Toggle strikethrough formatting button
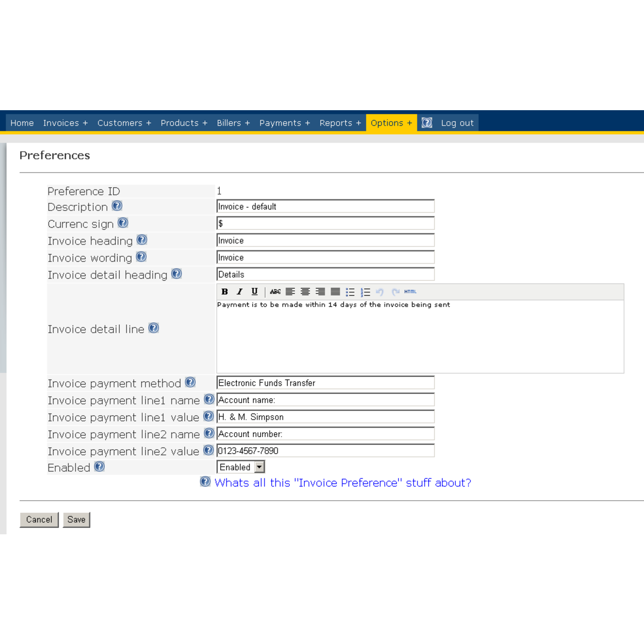Image resolution: width=644 pixels, height=644 pixels. click(275, 292)
